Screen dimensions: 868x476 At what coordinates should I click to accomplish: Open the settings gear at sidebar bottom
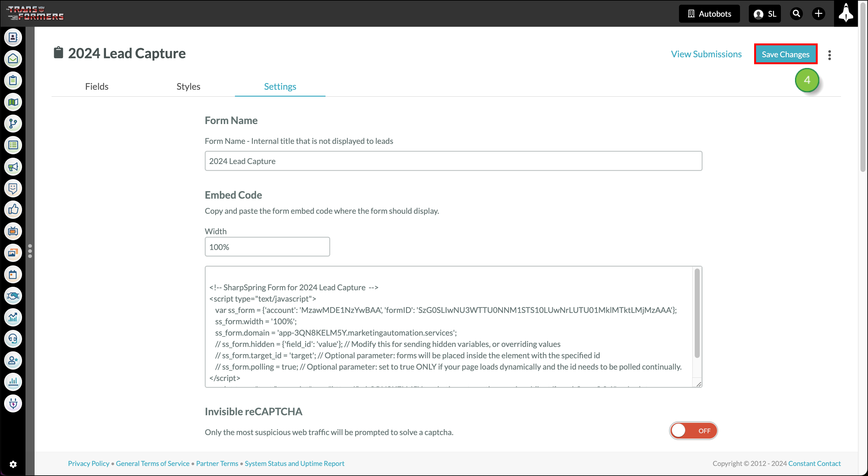[13, 465]
